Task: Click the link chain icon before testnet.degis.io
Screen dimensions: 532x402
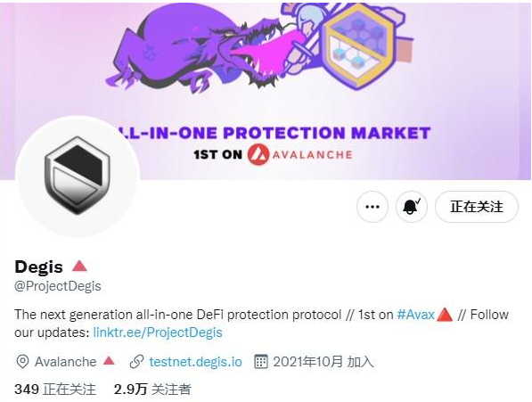Action: pyautogui.click(x=136, y=362)
